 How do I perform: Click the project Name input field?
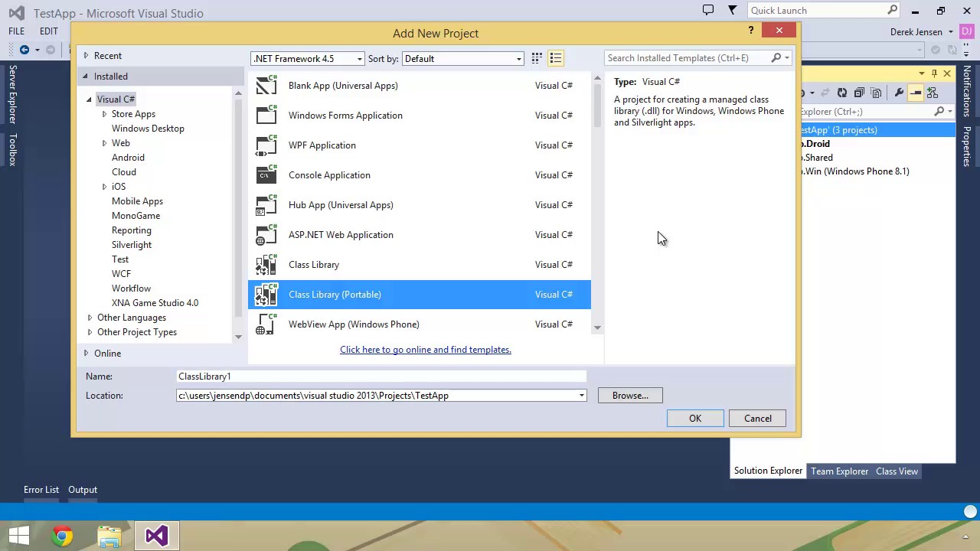point(381,377)
